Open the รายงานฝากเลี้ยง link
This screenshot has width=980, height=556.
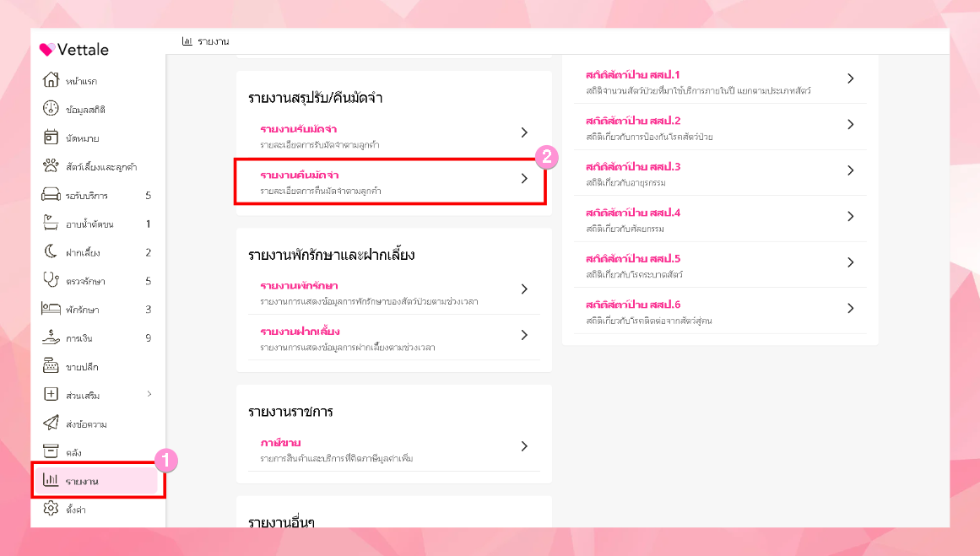(300, 331)
